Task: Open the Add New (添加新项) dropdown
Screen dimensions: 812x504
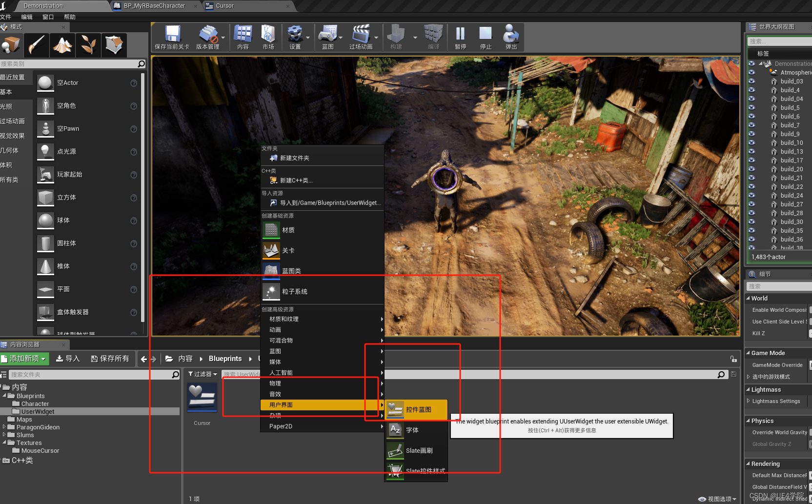Action: pos(25,359)
